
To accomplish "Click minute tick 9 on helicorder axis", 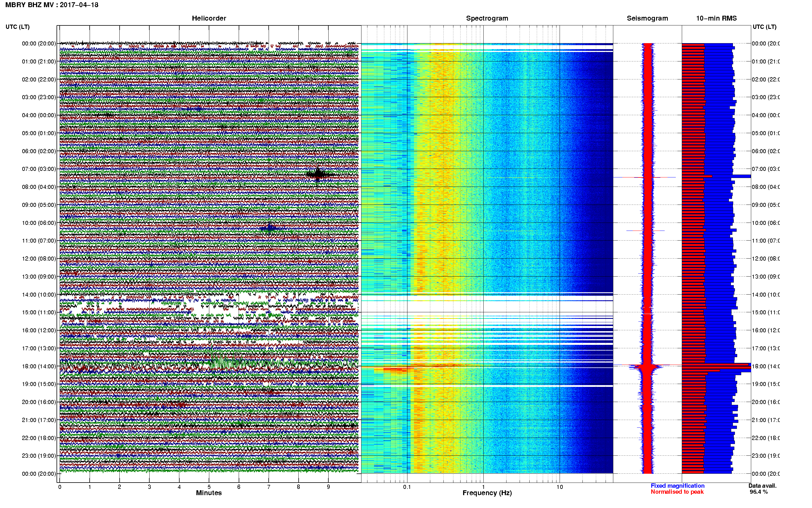I will tap(328, 487).
